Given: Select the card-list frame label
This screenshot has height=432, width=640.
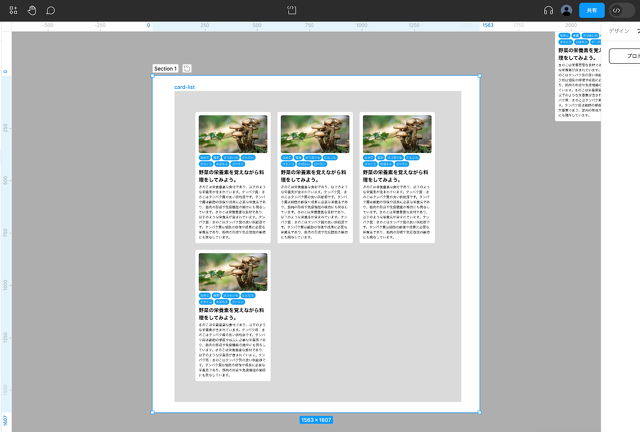Looking at the screenshot, I should pos(184,87).
